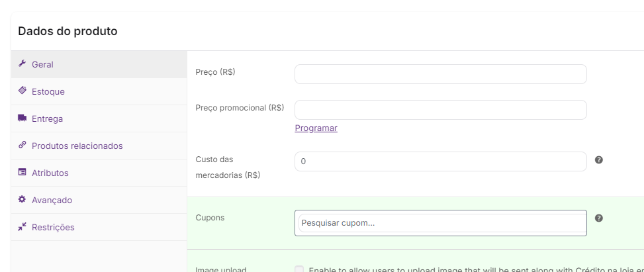Click the gear icon beside Avançado
The image size is (644, 272).
point(23,199)
